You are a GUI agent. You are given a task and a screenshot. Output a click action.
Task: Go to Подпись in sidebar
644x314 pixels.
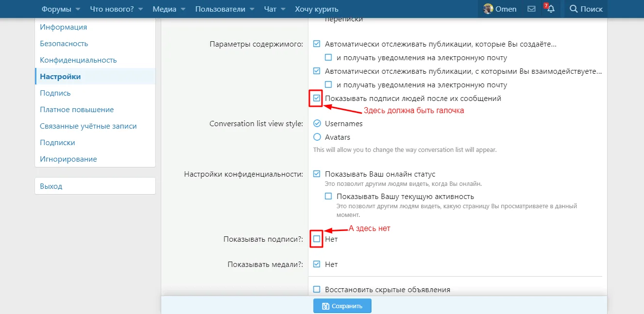pos(55,93)
